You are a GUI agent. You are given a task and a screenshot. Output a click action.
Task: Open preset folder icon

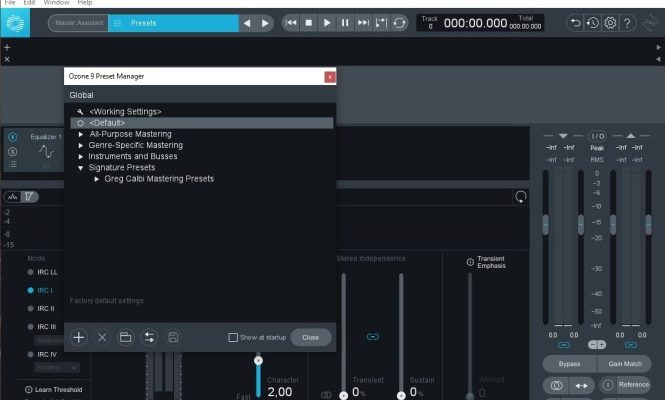pos(126,338)
